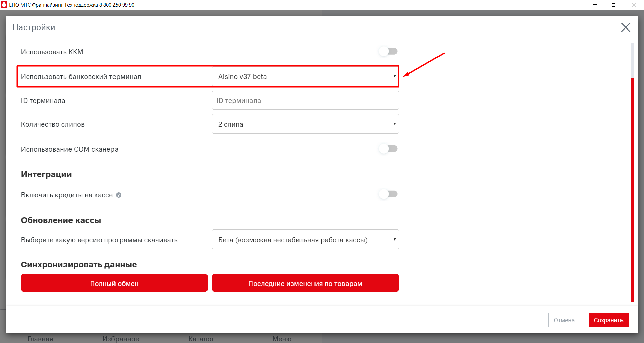
Task: Restore down the application window
Action: tap(614, 5)
